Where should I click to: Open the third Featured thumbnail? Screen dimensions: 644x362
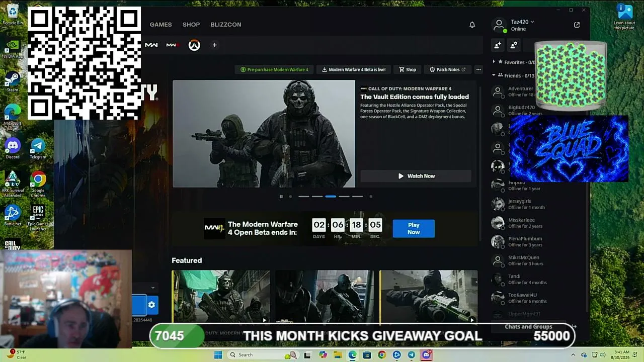[428, 297]
